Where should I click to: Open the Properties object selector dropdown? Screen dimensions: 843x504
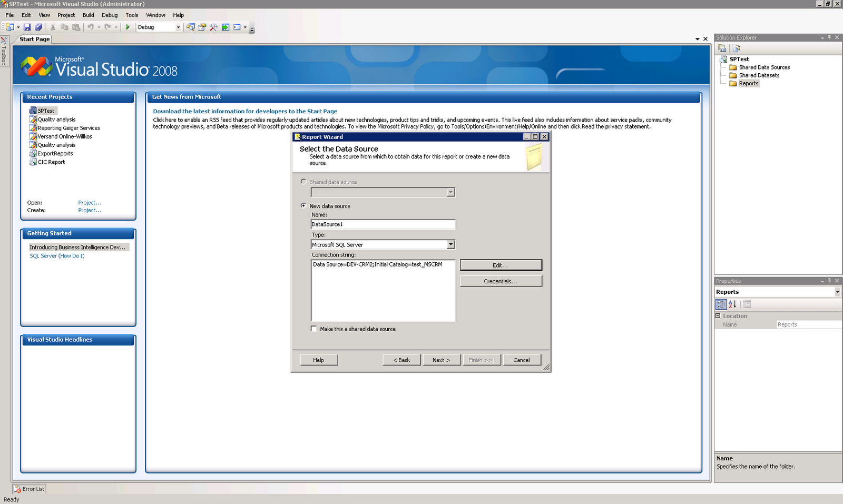[x=838, y=292]
